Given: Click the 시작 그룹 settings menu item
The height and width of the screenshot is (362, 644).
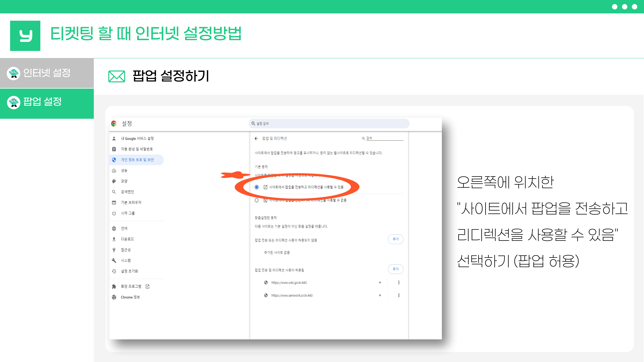Looking at the screenshot, I should 137,213.
